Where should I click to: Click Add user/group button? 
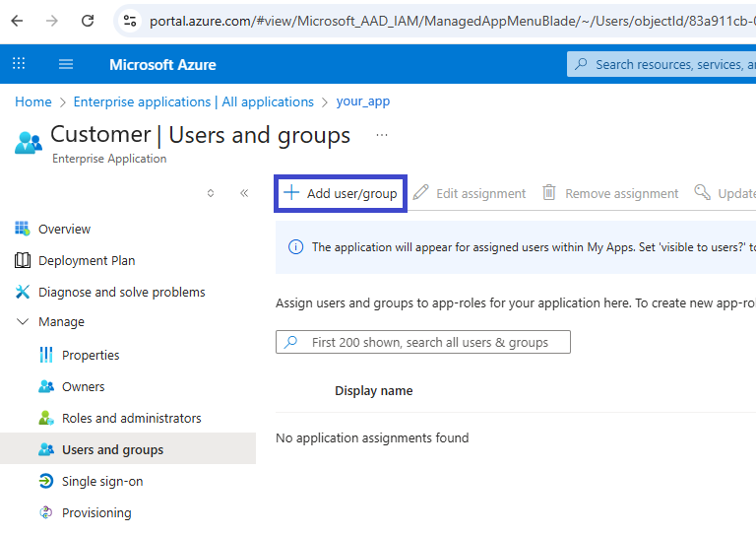click(341, 193)
